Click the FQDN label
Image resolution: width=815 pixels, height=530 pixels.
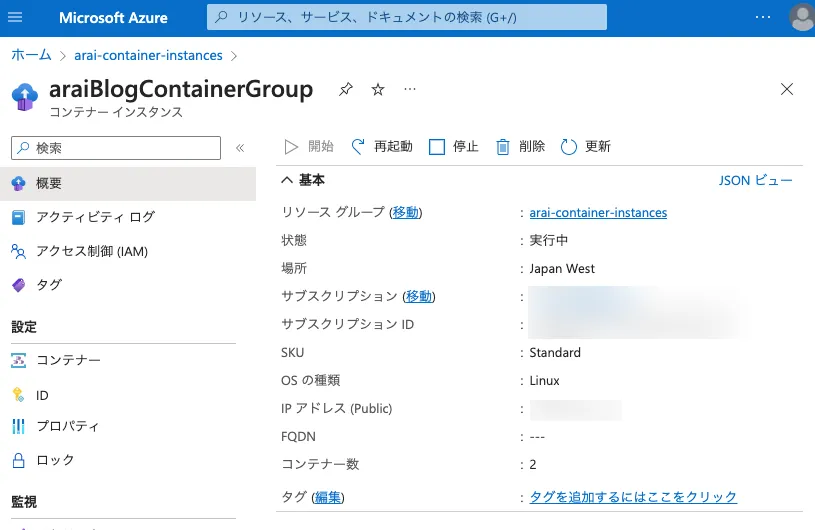[x=298, y=436]
